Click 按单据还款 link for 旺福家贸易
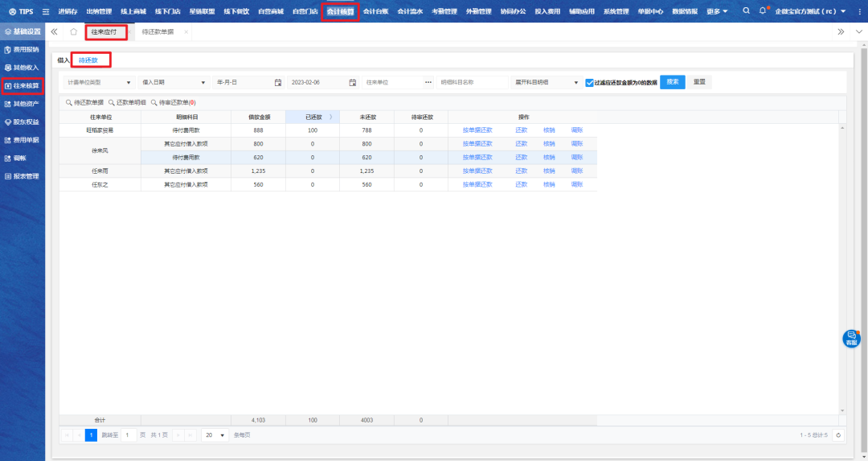Screen dimensions: 868x461 477,130
